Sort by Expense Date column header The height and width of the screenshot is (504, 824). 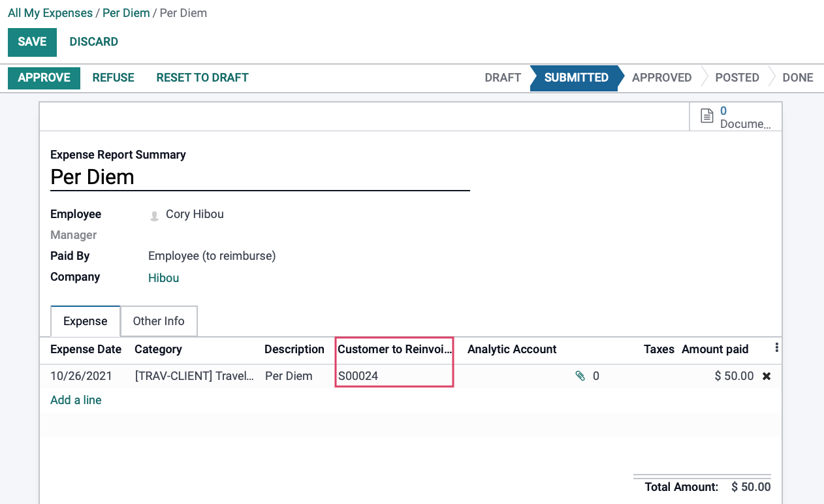(86, 349)
